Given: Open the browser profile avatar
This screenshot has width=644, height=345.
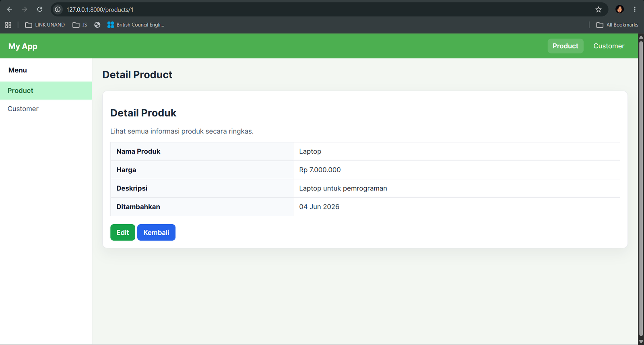Looking at the screenshot, I should click(x=619, y=9).
